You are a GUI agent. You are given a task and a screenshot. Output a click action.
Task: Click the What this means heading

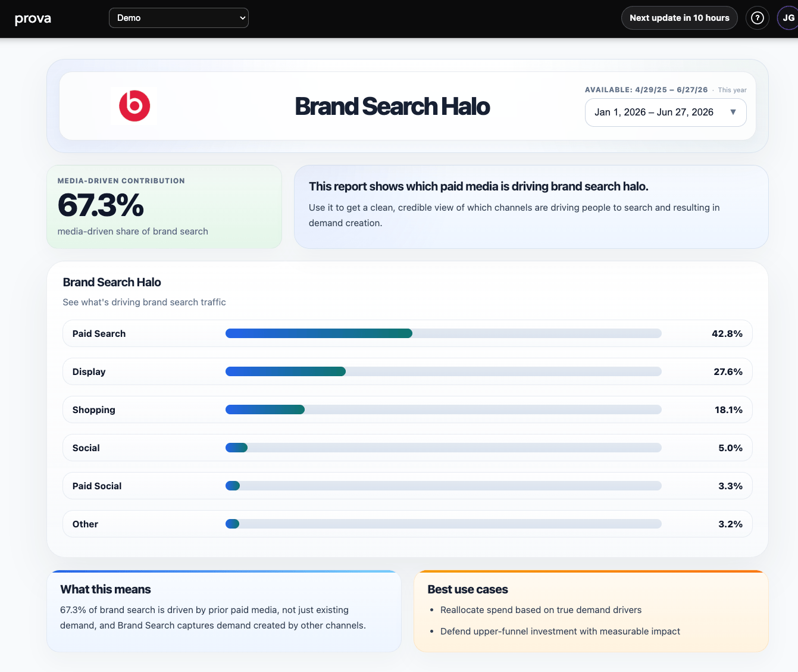coord(105,589)
